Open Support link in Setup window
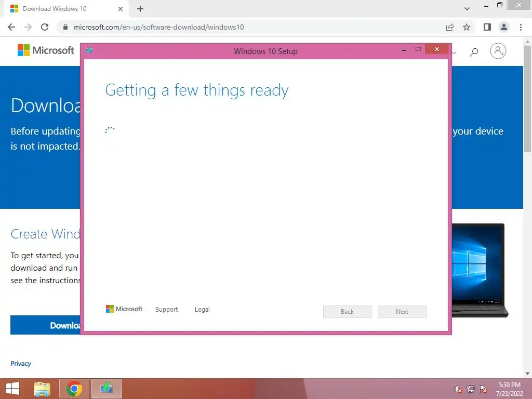 [167, 310]
